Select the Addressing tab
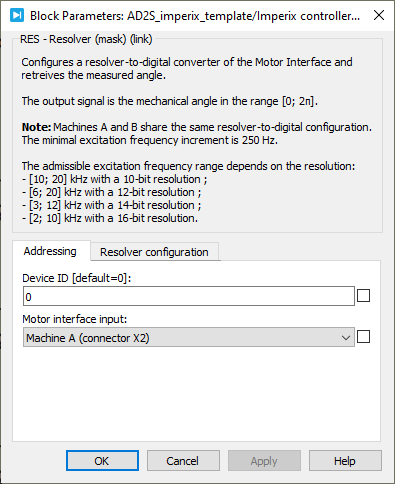 pyautogui.click(x=50, y=251)
